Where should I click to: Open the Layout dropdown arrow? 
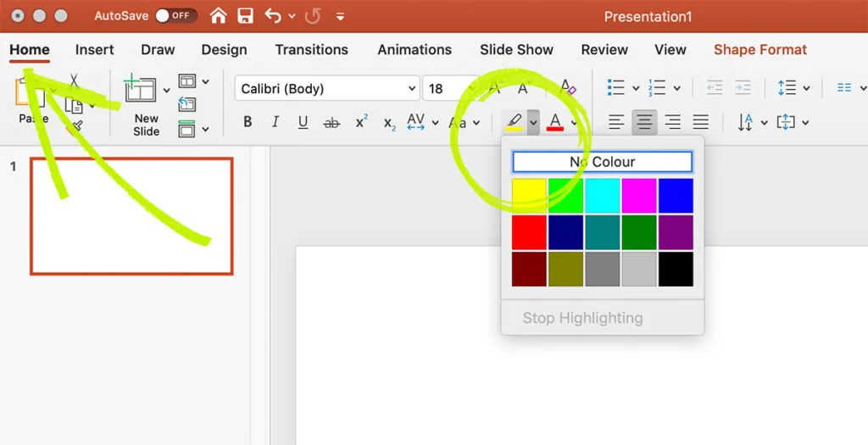(x=205, y=82)
